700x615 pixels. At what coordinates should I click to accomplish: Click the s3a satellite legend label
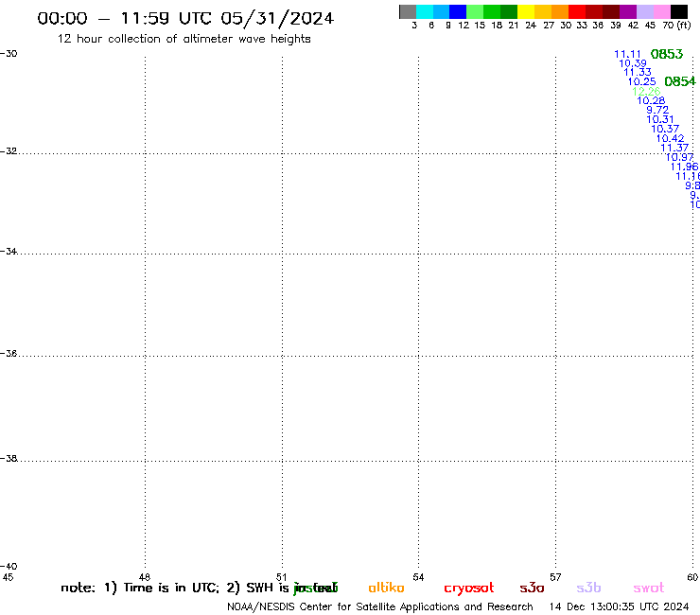(x=532, y=589)
